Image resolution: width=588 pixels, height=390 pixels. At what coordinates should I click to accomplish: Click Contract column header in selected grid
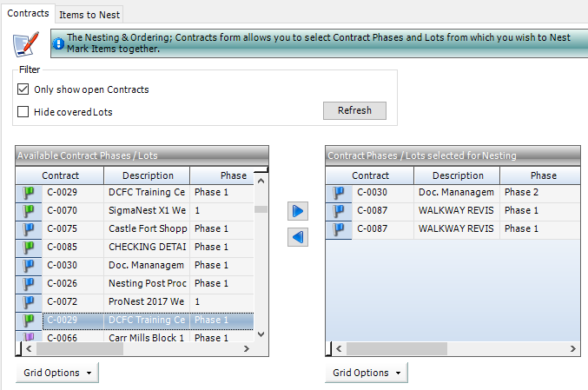coord(370,175)
